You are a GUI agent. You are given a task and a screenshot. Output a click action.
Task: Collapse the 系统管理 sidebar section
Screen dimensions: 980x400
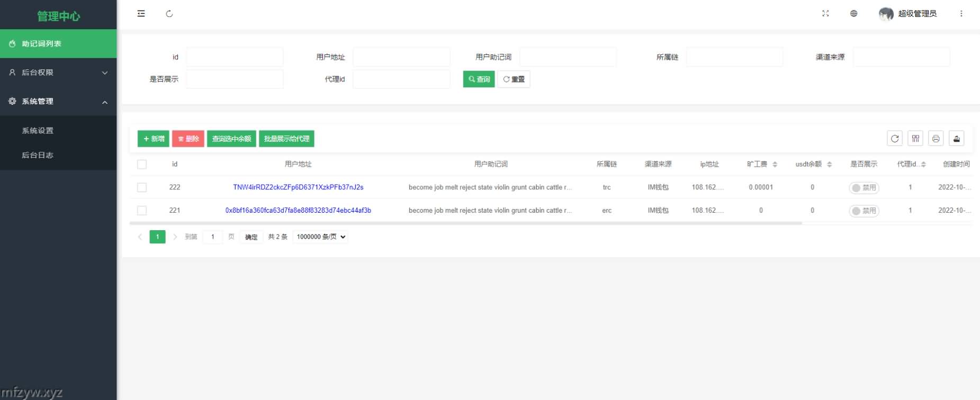coord(58,102)
